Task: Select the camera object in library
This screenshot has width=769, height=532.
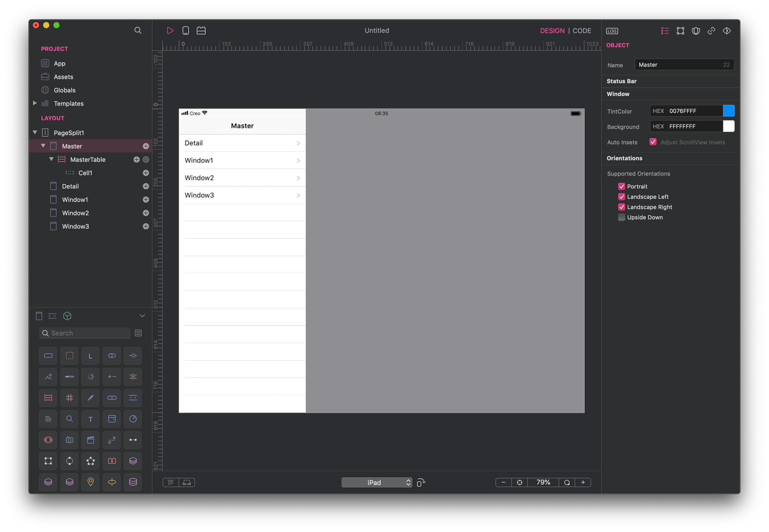Action: pyautogui.click(x=69, y=440)
